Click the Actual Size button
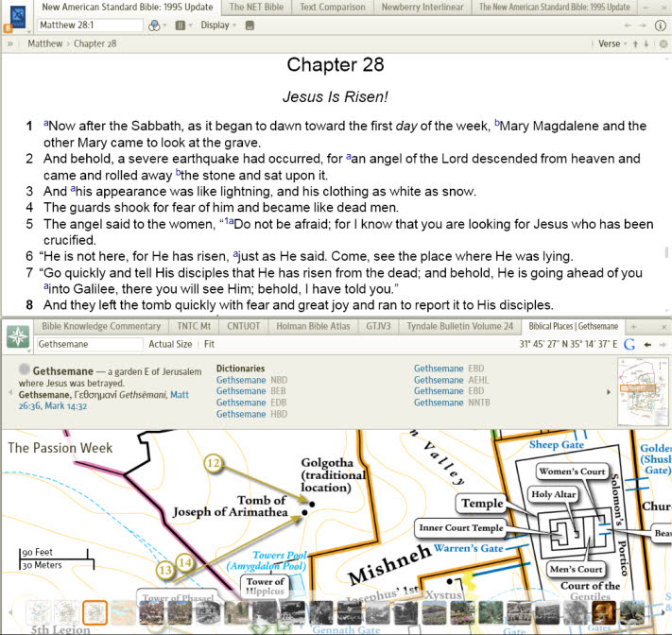This screenshot has width=672, height=635. pos(170,345)
